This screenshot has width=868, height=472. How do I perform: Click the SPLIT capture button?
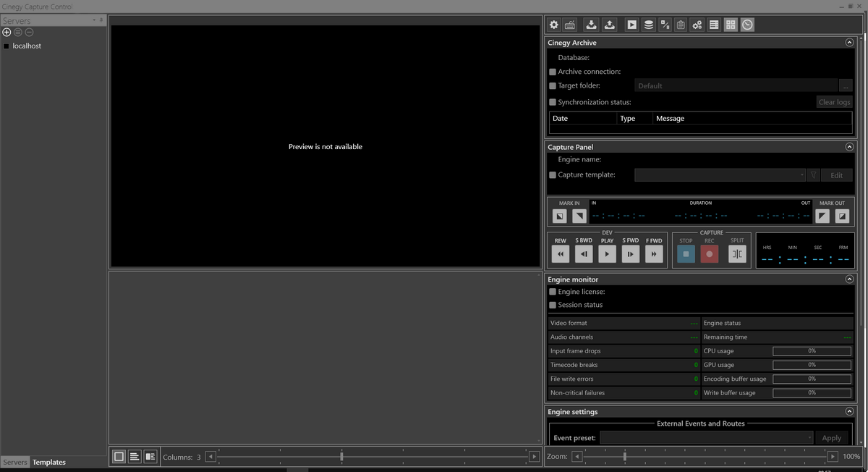coord(737,254)
